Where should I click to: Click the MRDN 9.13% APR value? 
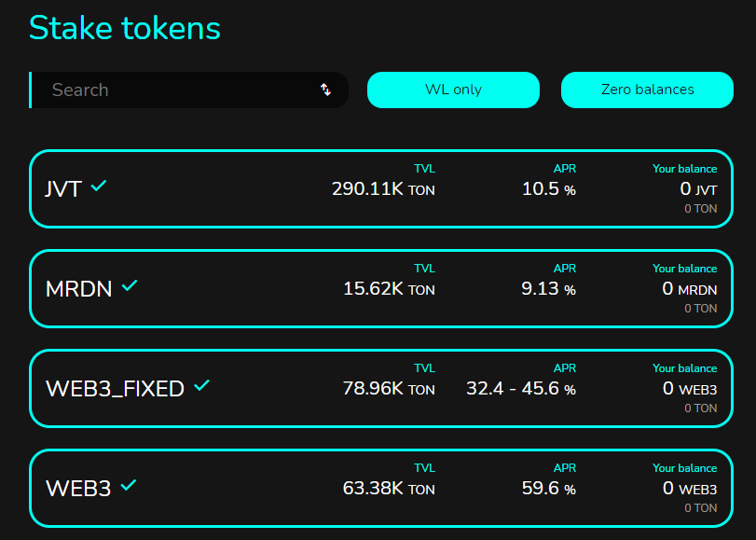(548, 289)
